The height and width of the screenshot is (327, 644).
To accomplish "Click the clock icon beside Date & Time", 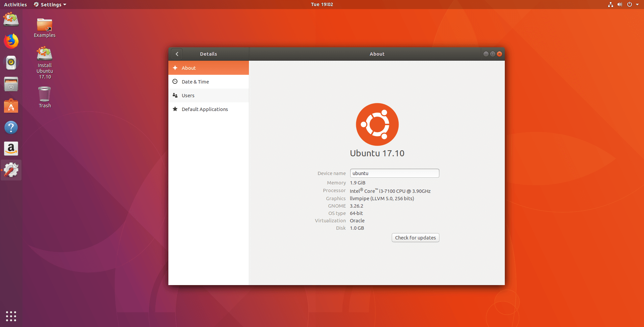I will tap(175, 81).
